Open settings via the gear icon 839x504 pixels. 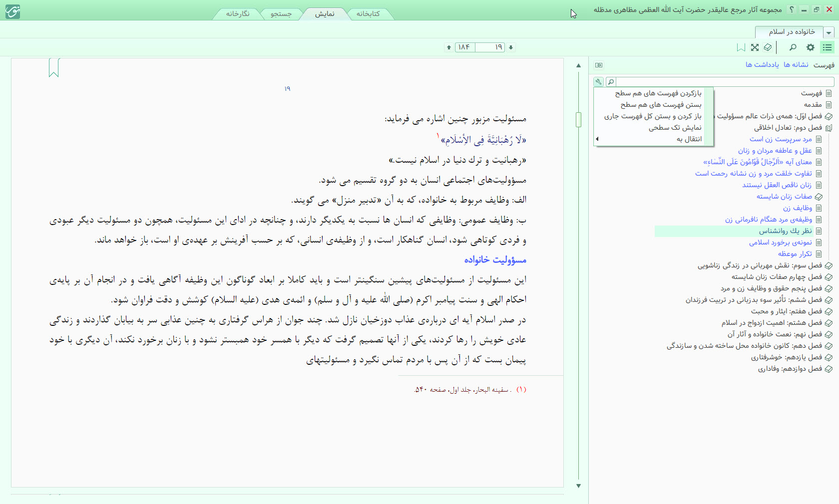pos(810,47)
